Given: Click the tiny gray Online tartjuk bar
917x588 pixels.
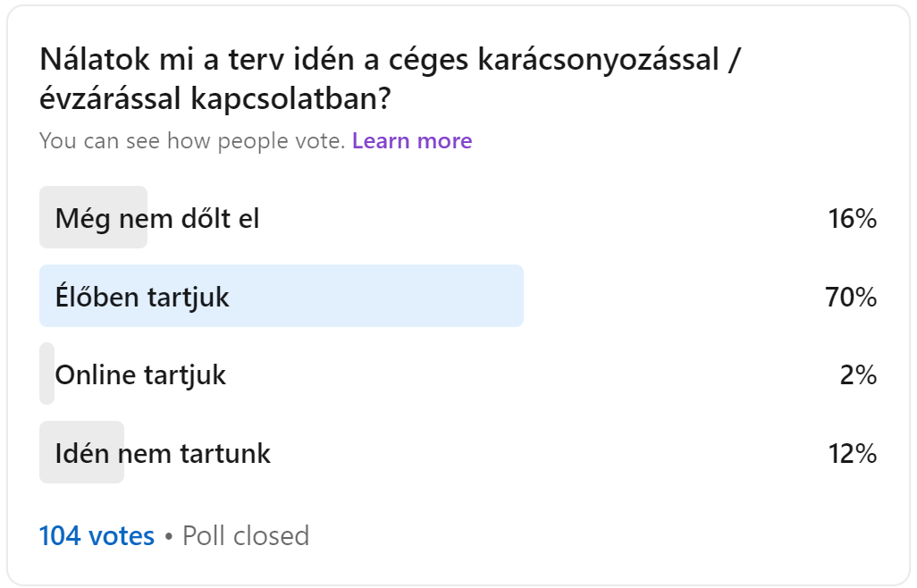Looking at the screenshot, I should [x=46, y=374].
